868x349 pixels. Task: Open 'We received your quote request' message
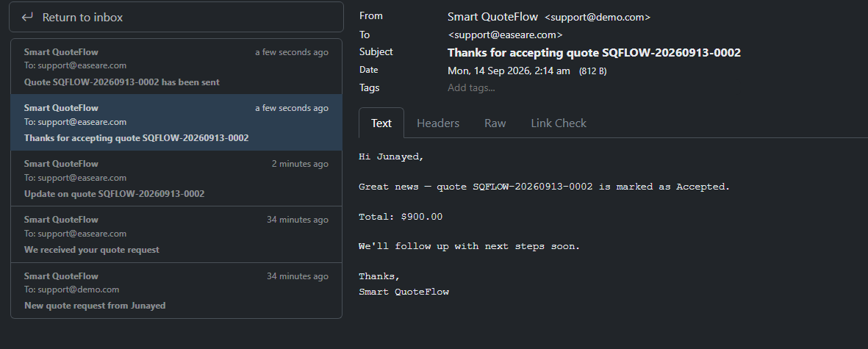176,234
